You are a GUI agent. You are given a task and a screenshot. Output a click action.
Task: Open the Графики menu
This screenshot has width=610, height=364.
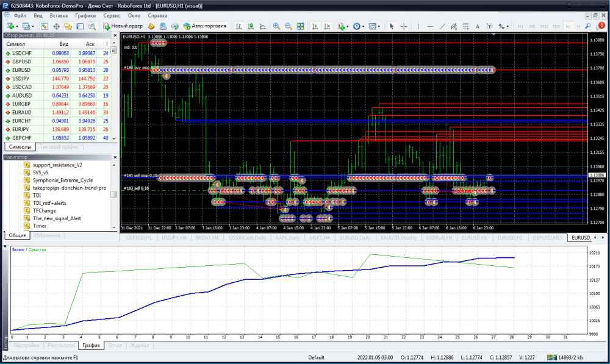point(85,16)
